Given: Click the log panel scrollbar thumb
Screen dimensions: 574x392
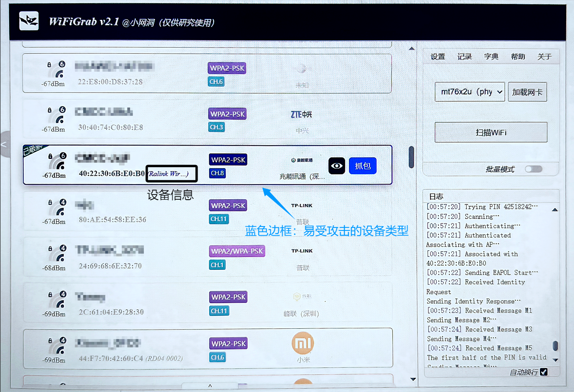Looking at the screenshot, I should click(555, 346).
